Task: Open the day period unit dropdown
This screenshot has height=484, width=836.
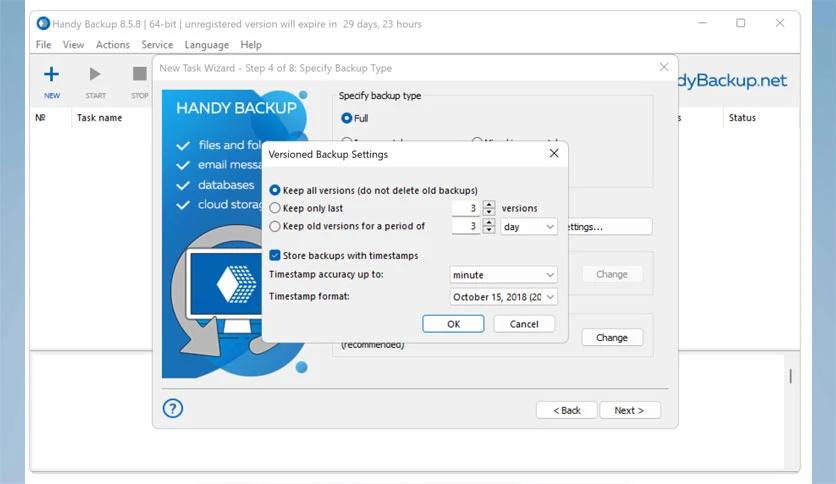Action: click(529, 227)
